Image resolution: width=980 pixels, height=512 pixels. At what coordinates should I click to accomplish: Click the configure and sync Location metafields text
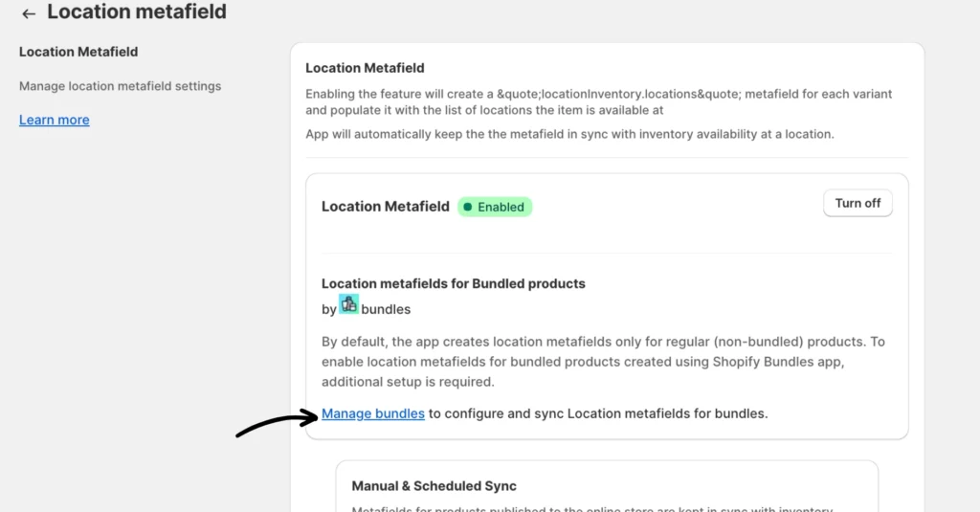598,414
